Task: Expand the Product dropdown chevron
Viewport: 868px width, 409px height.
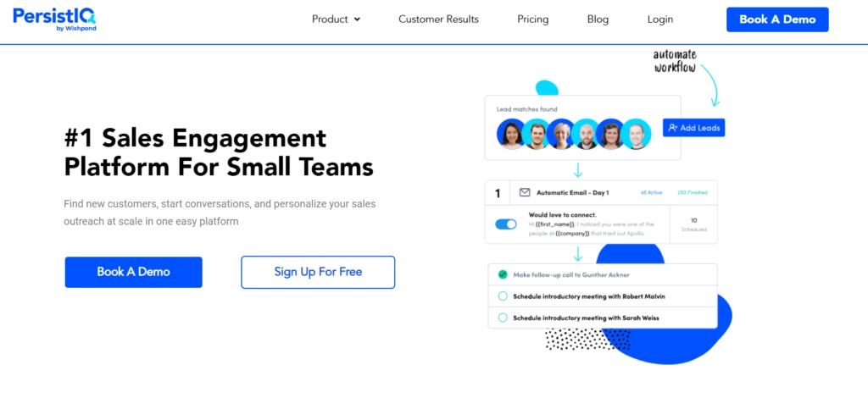Action: [x=357, y=19]
